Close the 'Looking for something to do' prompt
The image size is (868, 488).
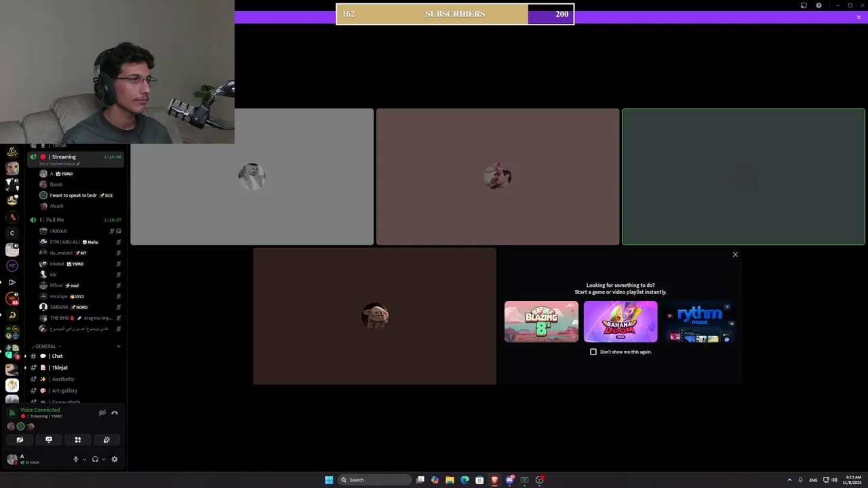(735, 255)
